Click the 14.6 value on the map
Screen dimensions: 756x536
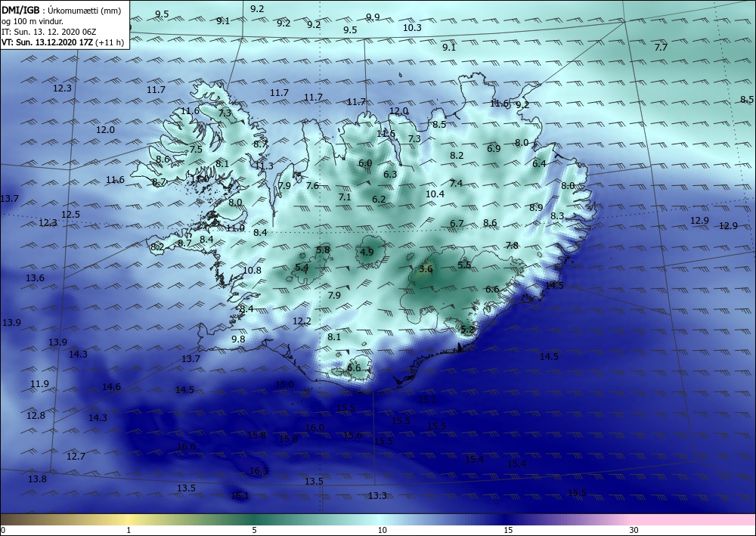[111, 386]
